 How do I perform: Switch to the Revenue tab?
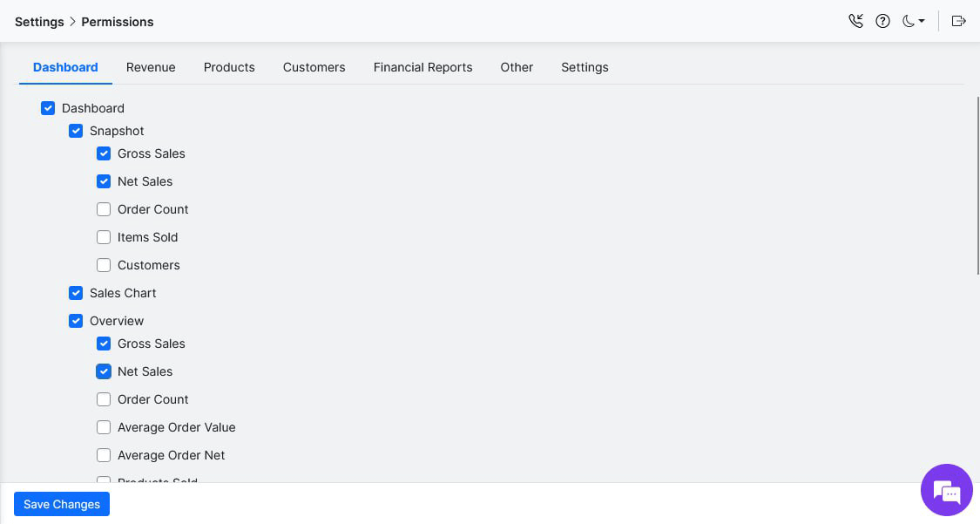(x=151, y=67)
